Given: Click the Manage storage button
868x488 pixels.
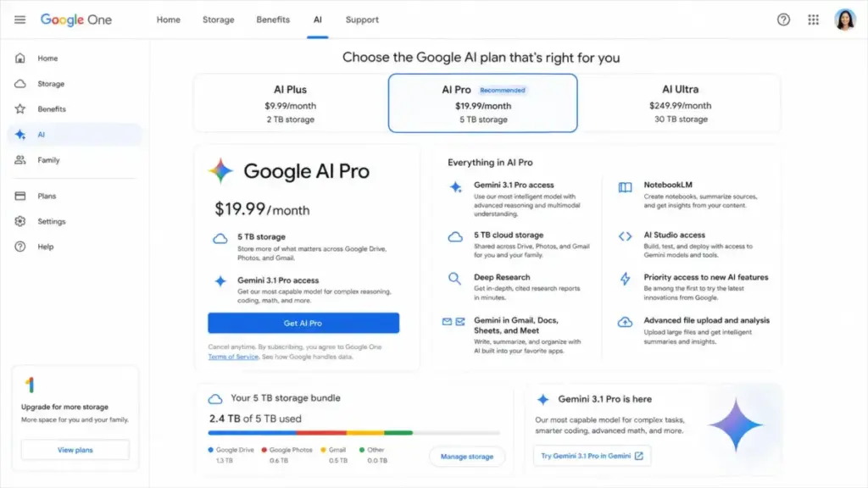Looking at the screenshot, I should click(467, 457).
